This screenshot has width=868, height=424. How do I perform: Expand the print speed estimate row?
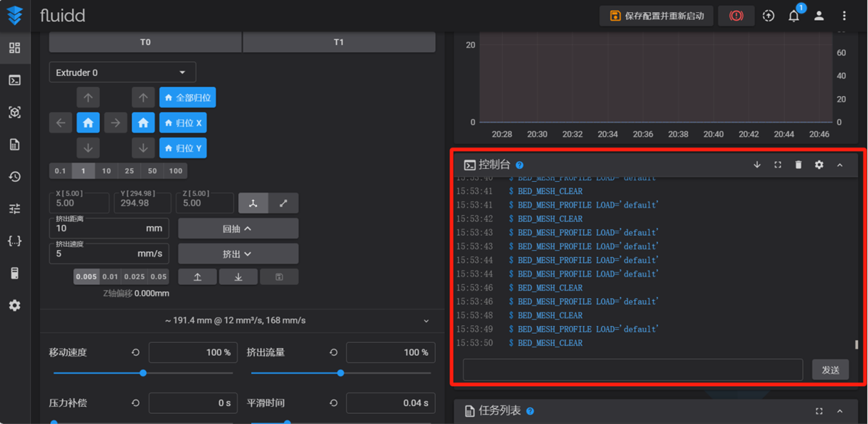click(x=426, y=321)
